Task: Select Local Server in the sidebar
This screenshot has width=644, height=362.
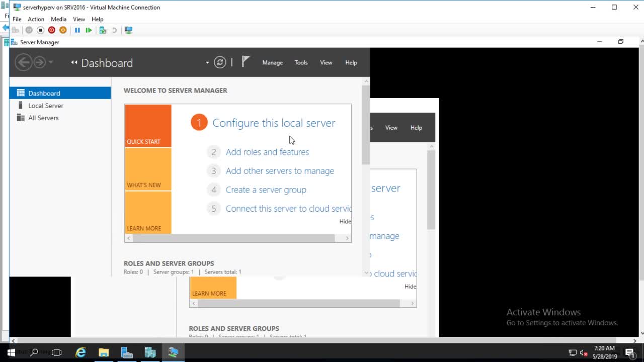Action: 60,106
